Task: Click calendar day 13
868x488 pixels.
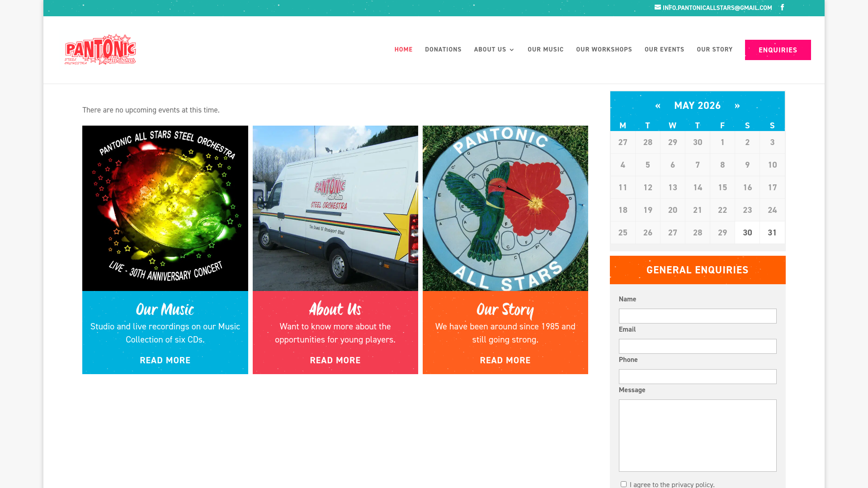Action: pos(673,188)
